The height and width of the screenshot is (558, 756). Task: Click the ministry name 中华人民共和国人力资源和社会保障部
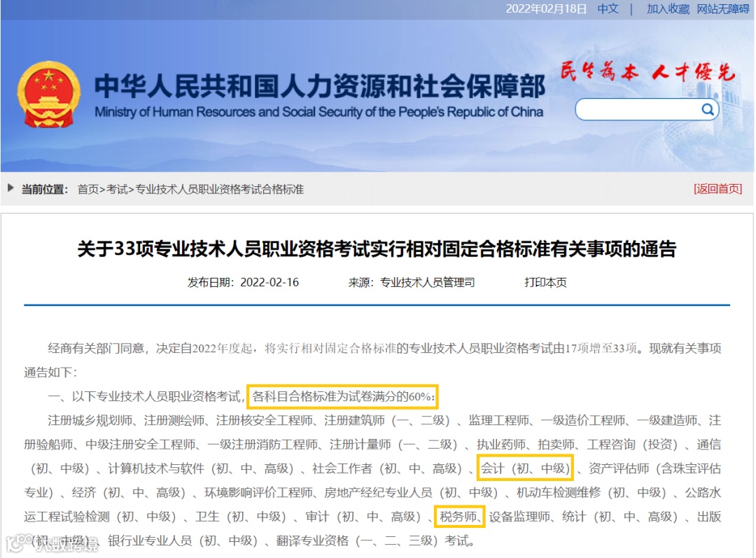[x=319, y=86]
